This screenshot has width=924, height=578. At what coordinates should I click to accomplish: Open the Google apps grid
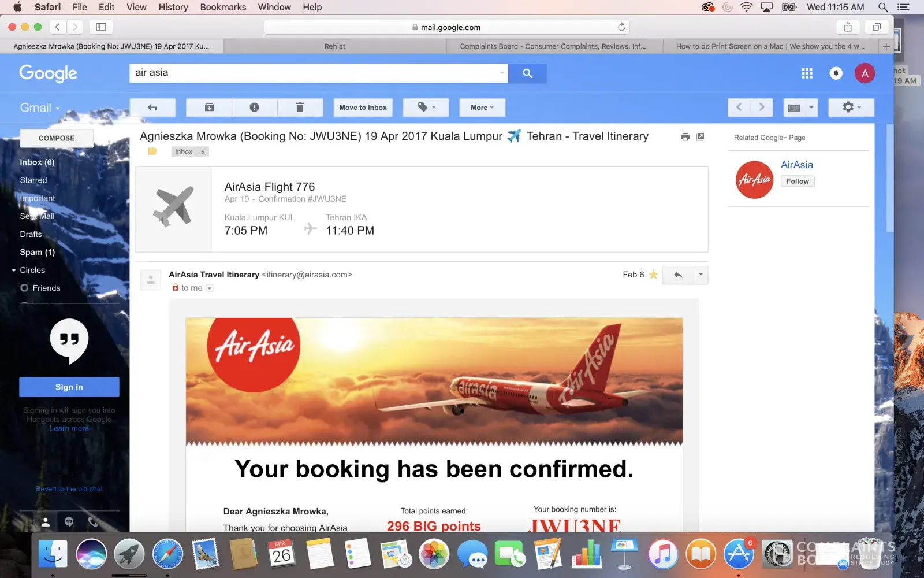click(x=807, y=73)
